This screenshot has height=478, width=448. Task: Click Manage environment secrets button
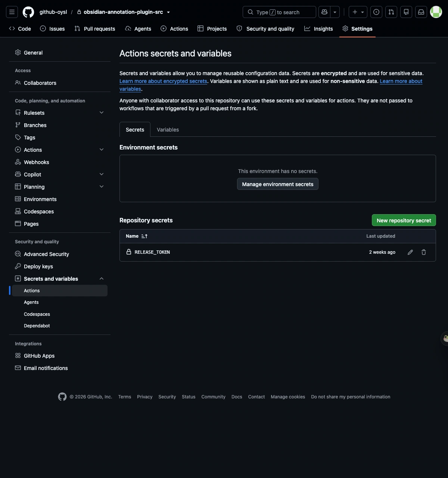278,184
